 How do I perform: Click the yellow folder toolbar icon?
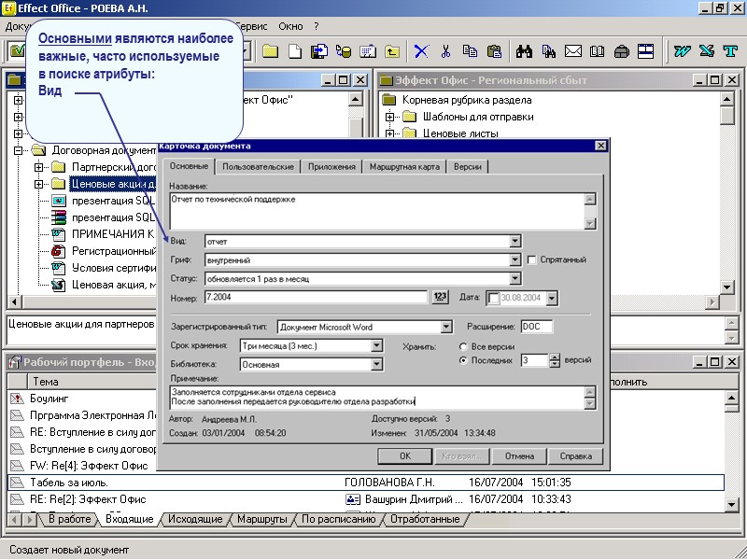pyautogui.click(x=270, y=51)
